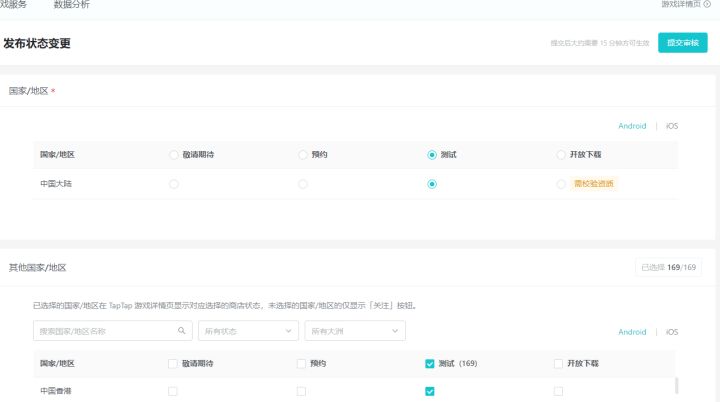The width and height of the screenshot is (720, 402).
Task: Select the 开放下载 header radio button
Action: click(x=561, y=155)
